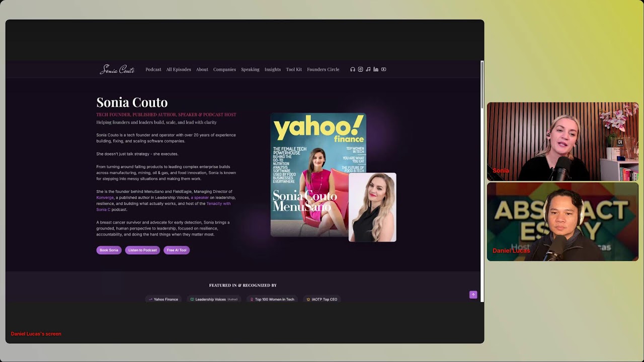Select Daniel Lucas's webcam video tile

pyautogui.click(x=562, y=222)
